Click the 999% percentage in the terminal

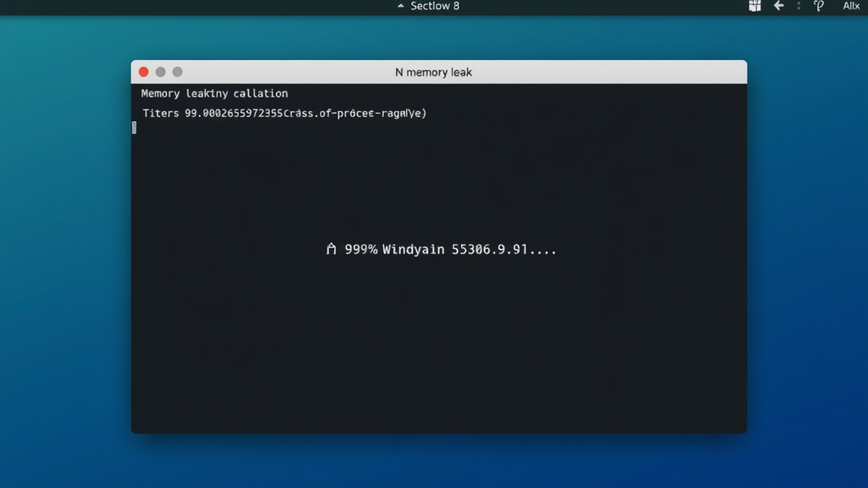click(x=361, y=250)
